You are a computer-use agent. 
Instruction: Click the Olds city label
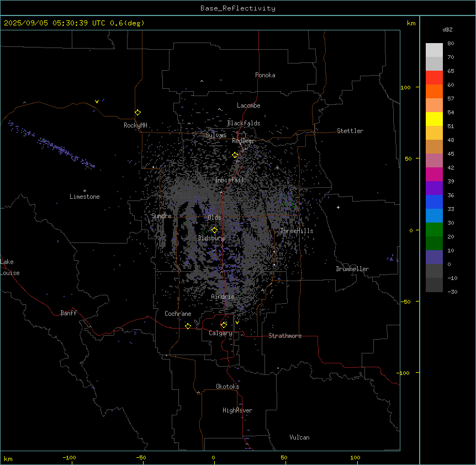214,218
